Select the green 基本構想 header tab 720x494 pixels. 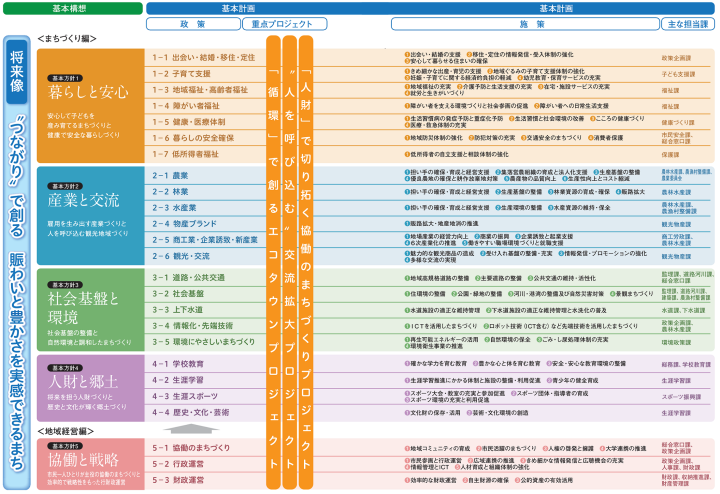pos(71,7)
